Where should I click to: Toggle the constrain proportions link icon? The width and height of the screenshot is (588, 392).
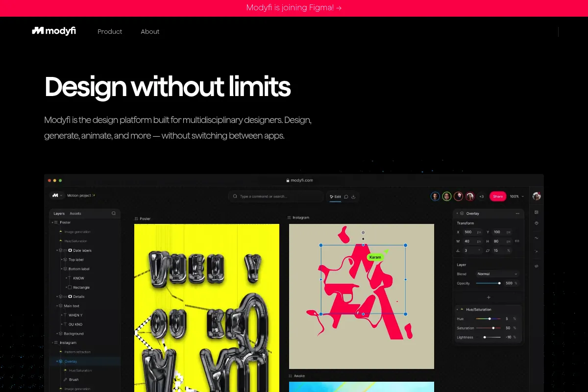pos(517,241)
